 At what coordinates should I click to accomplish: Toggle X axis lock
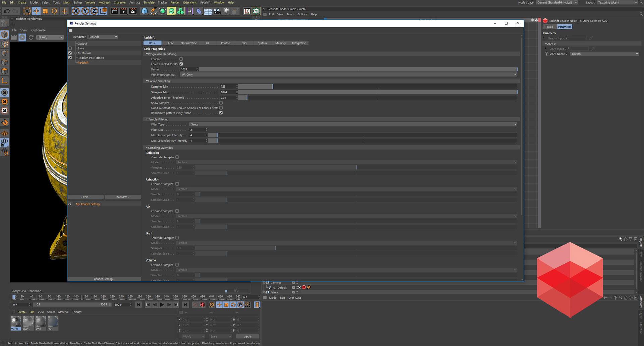76,11
